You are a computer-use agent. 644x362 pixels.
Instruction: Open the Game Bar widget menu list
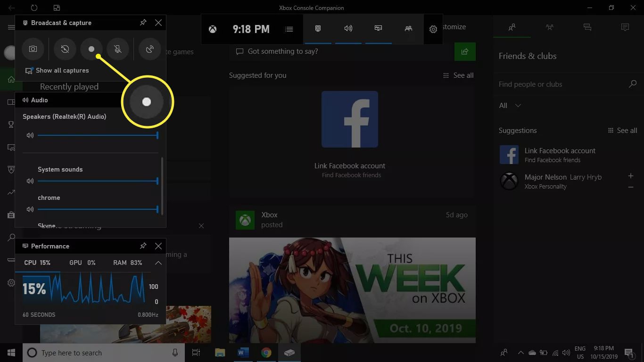289,29
